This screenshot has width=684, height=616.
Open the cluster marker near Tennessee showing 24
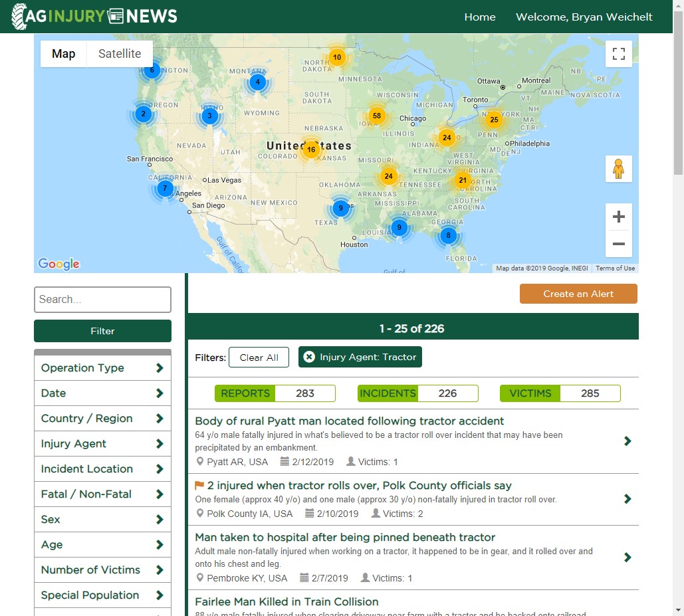[x=389, y=176]
